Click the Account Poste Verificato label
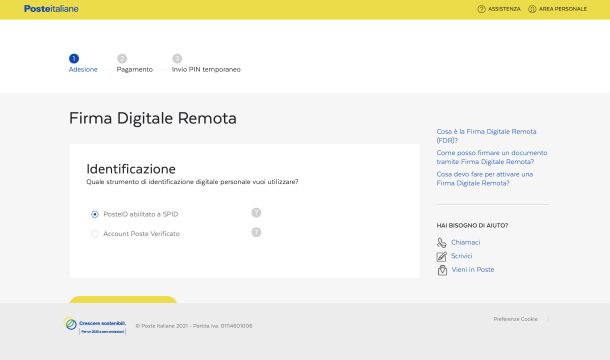Viewport: 610px width, 360px height. (141, 234)
